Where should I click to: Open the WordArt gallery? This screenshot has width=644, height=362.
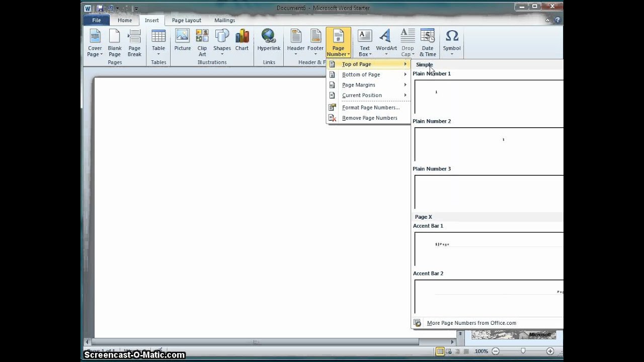tap(386, 43)
